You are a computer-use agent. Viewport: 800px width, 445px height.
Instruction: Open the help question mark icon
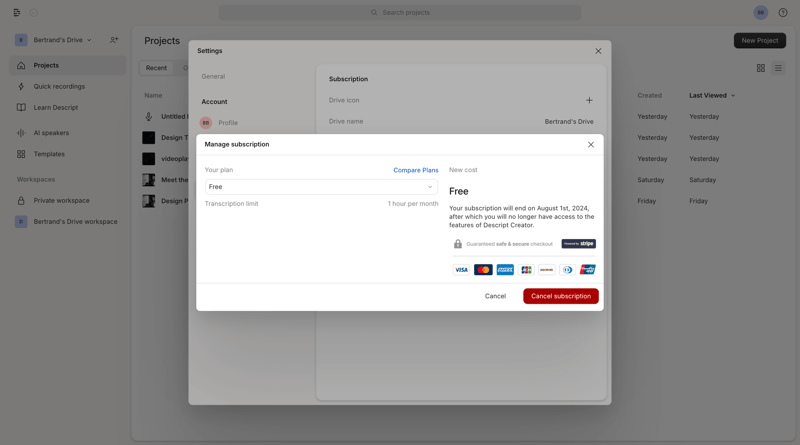point(783,13)
